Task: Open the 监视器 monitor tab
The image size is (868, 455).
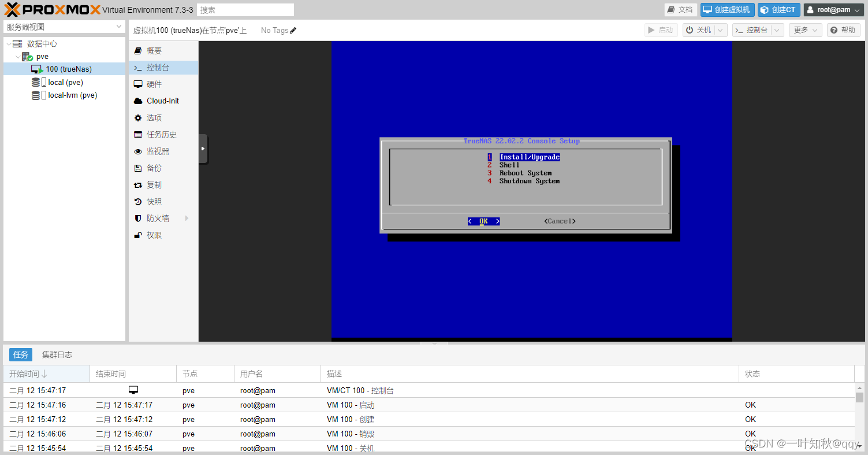Action: click(x=163, y=151)
